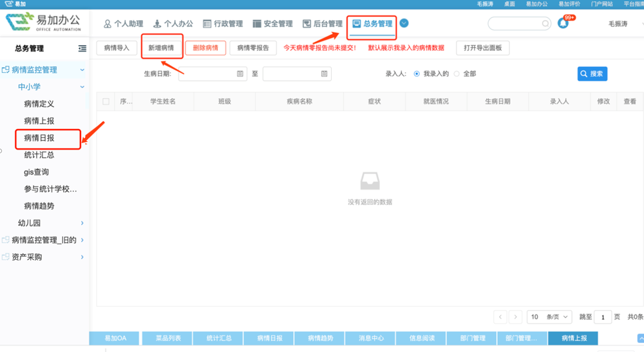Select 病情上报 in the sidebar
Image resolution: width=644 pixels, height=352 pixels.
pos(39,121)
